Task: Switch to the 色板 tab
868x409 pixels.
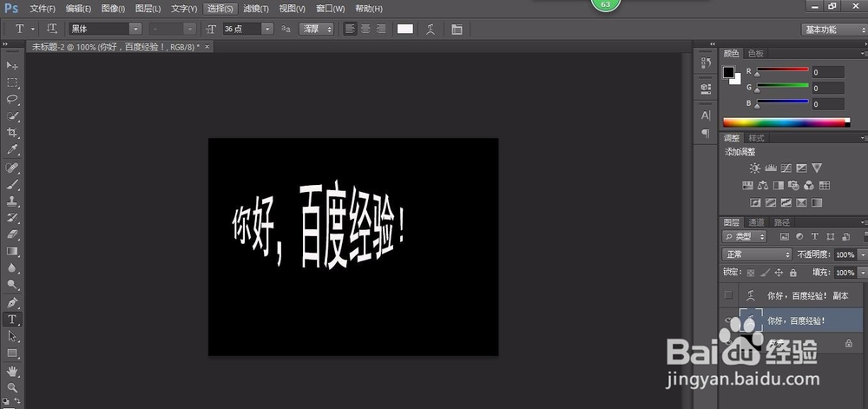Action: tap(756, 53)
